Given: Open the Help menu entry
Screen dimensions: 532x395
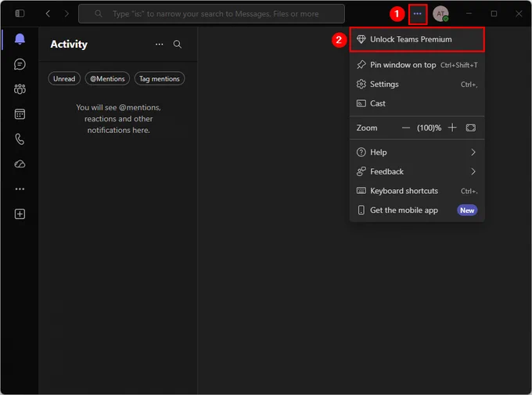Looking at the screenshot, I should [x=417, y=152].
